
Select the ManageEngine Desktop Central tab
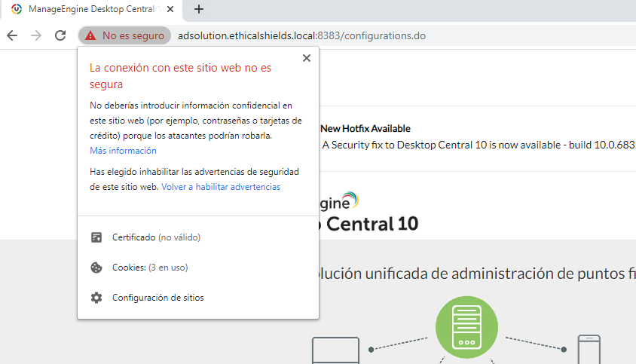coord(91,9)
